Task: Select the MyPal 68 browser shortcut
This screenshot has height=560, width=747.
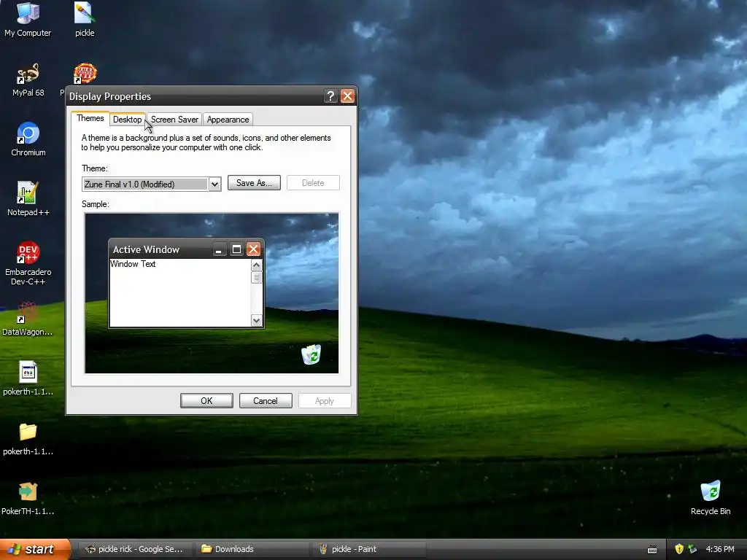Action: 28,79
